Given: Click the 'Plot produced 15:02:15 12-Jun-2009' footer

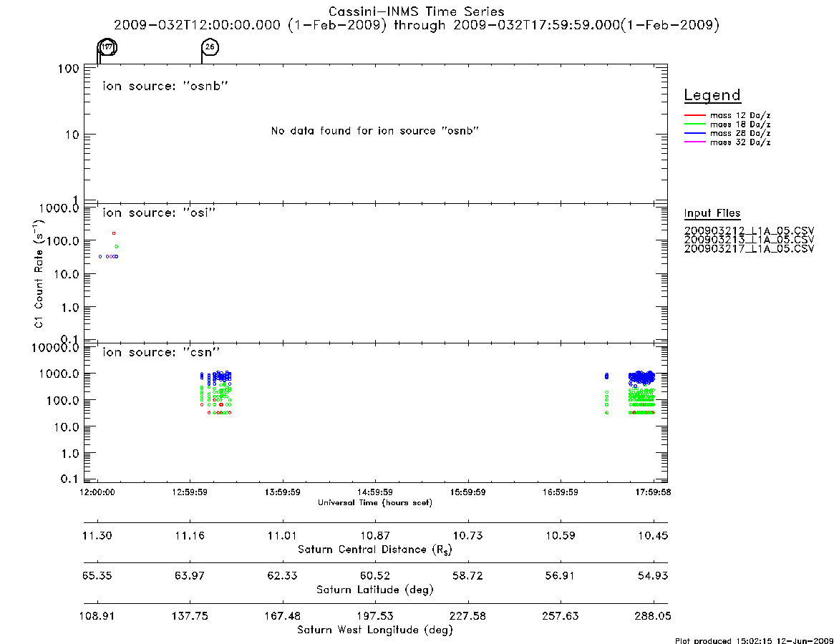Looking at the screenshot, I should pyautogui.click(x=754, y=641).
